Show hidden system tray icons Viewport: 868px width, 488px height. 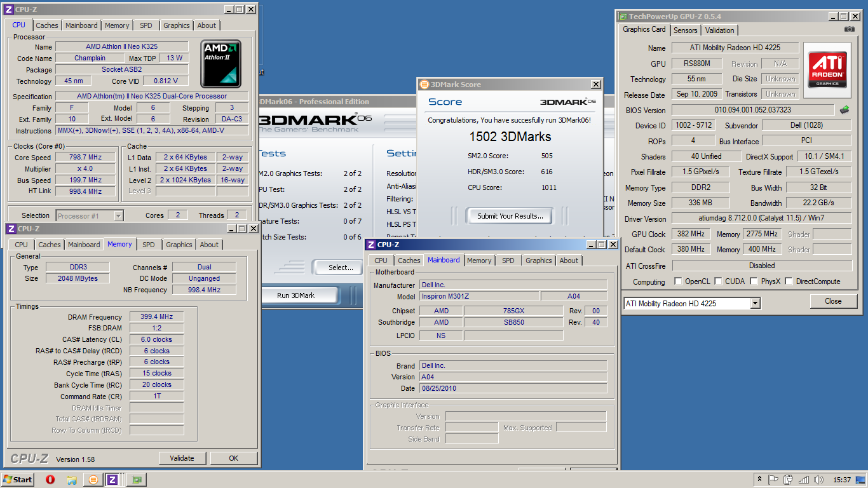[x=759, y=480]
